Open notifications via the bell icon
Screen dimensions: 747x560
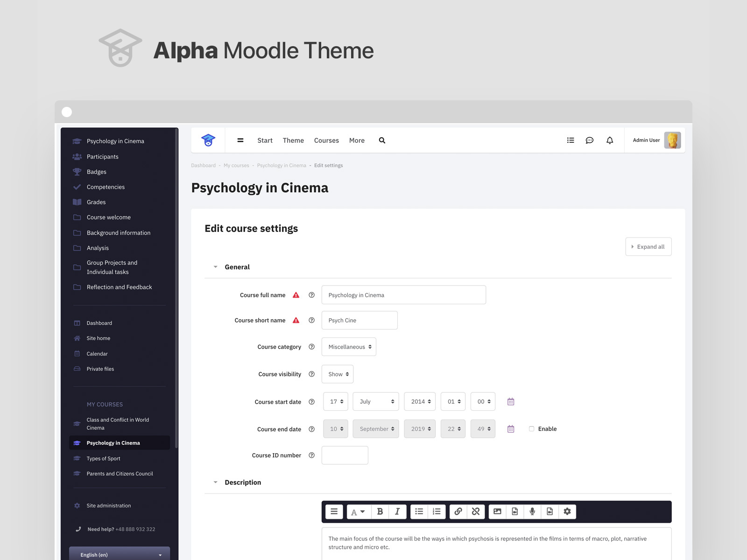(610, 140)
